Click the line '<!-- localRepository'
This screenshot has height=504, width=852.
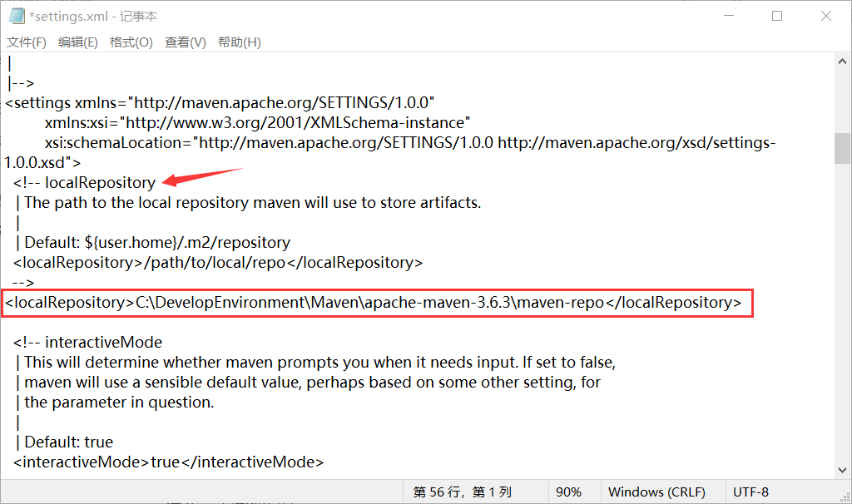click(84, 182)
